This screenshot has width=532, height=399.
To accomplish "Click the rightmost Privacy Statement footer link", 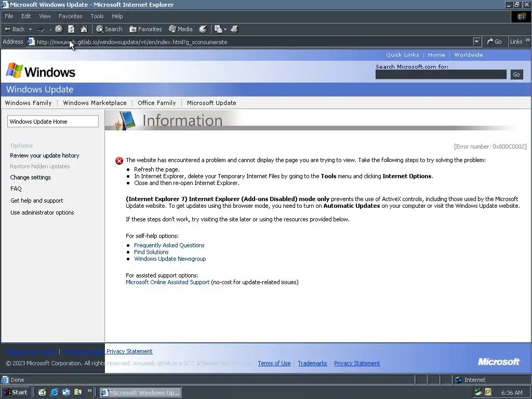I will coord(357,363).
